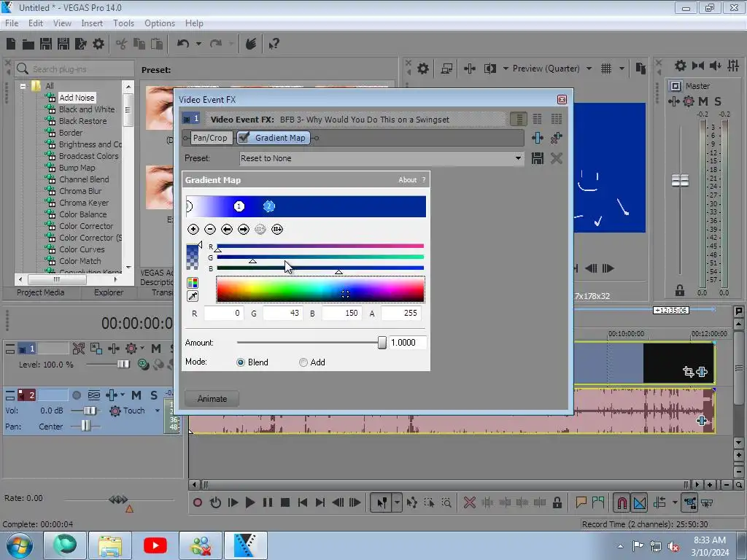The height and width of the screenshot is (560, 747).
Task: Click the hue color spectrum picker
Action: (320, 289)
